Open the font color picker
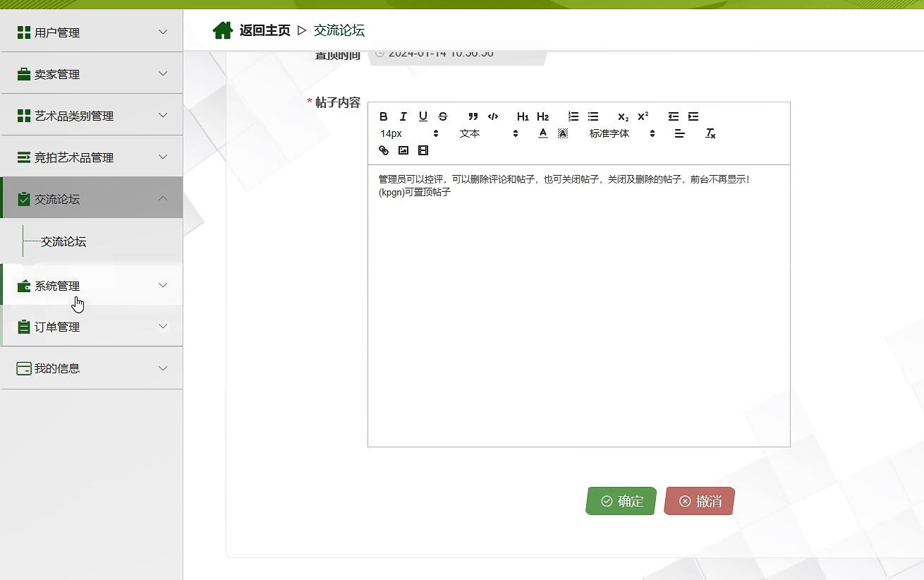Screen dimensions: 924x580 coord(542,133)
